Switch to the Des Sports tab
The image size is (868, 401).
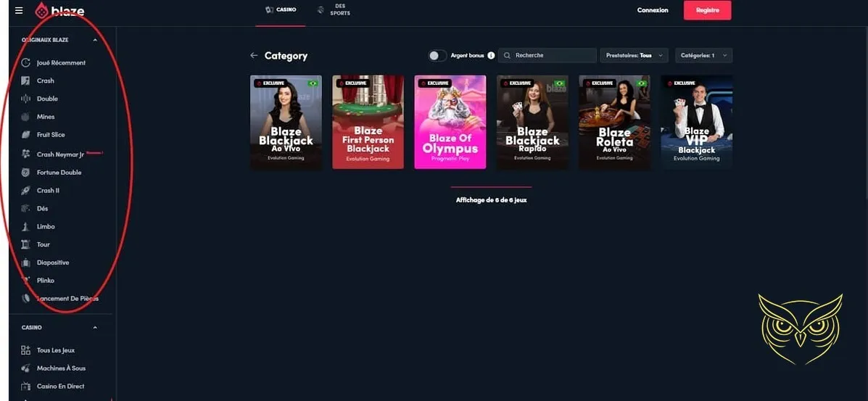coord(334,10)
